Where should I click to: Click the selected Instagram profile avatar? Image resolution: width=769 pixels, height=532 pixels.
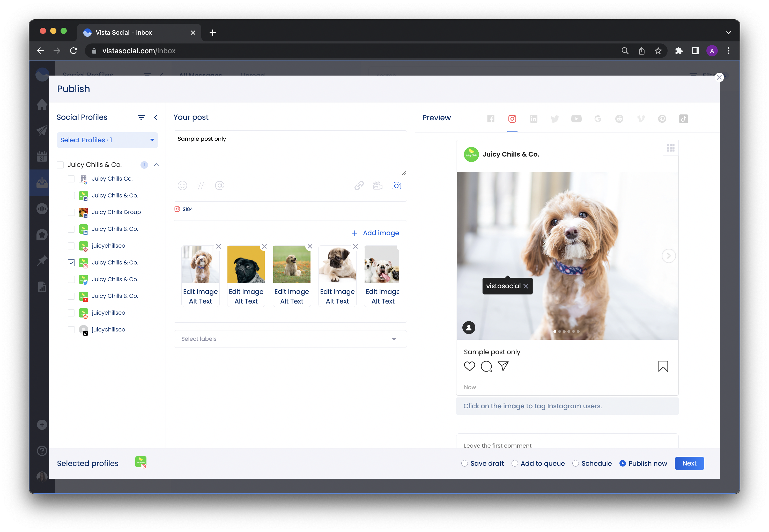coord(141,463)
